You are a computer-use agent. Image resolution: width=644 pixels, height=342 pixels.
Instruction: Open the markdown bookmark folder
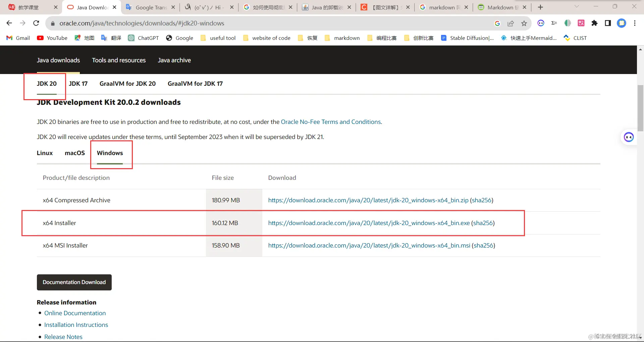pos(342,38)
